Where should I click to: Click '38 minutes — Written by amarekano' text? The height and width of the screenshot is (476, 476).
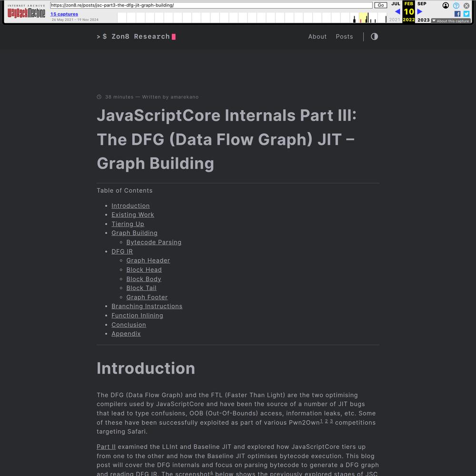pos(152,97)
